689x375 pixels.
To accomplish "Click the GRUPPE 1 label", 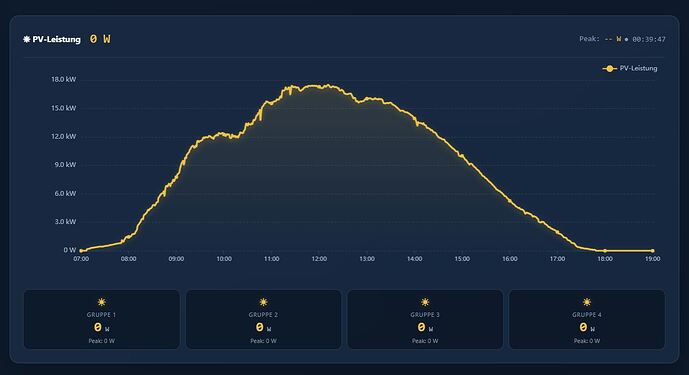I will tap(102, 315).
